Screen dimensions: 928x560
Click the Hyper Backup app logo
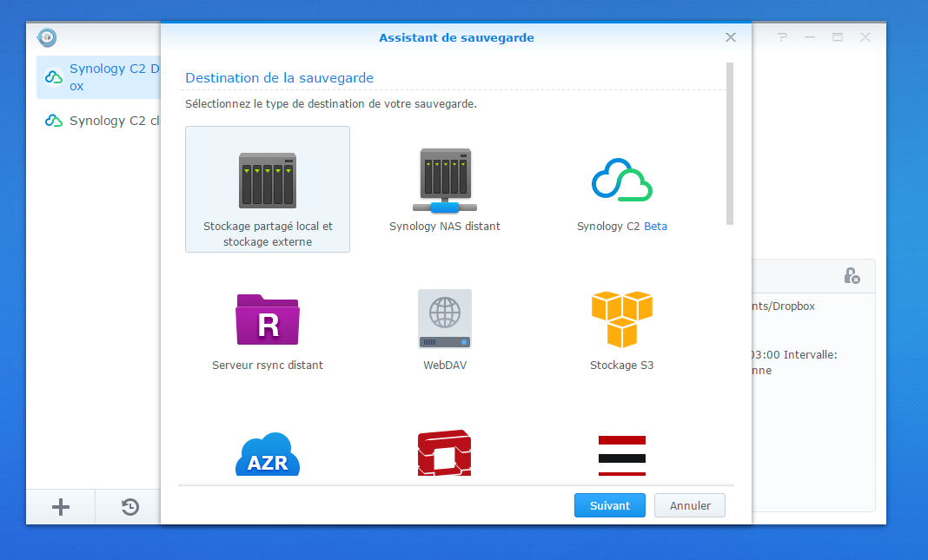[47, 37]
